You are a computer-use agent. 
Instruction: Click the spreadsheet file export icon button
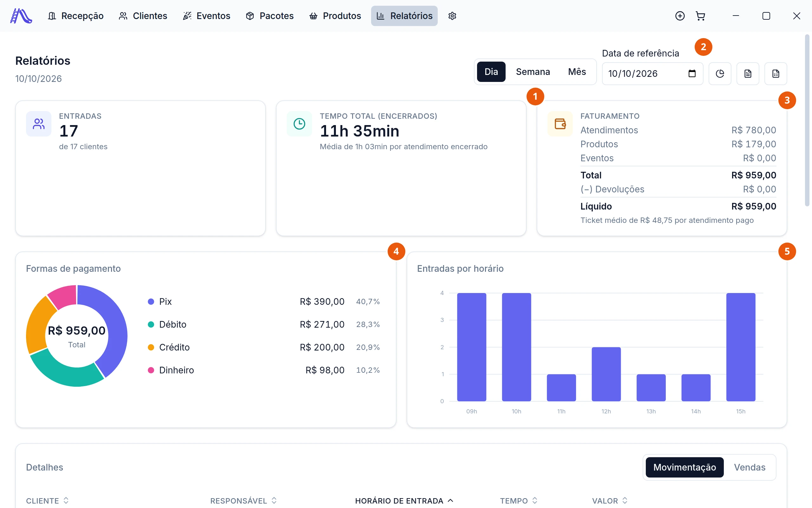(x=776, y=74)
